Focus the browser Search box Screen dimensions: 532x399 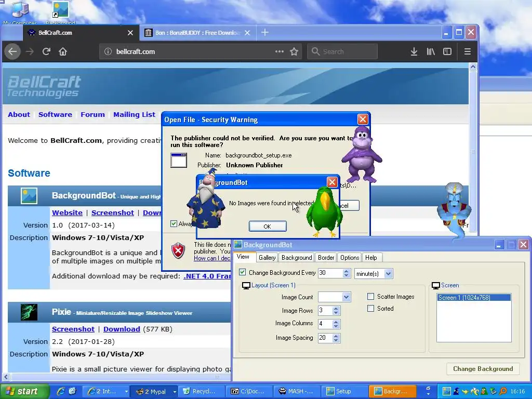tap(342, 51)
